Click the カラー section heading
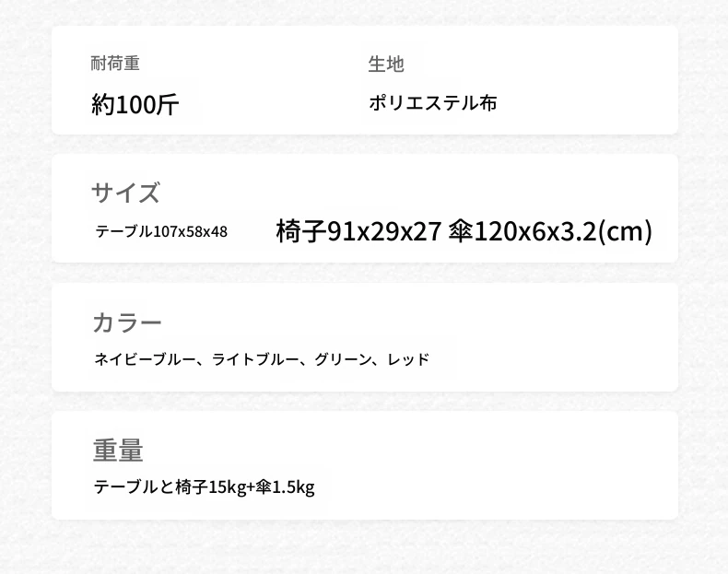Screen dimensions: 728x574 [x=127, y=322]
